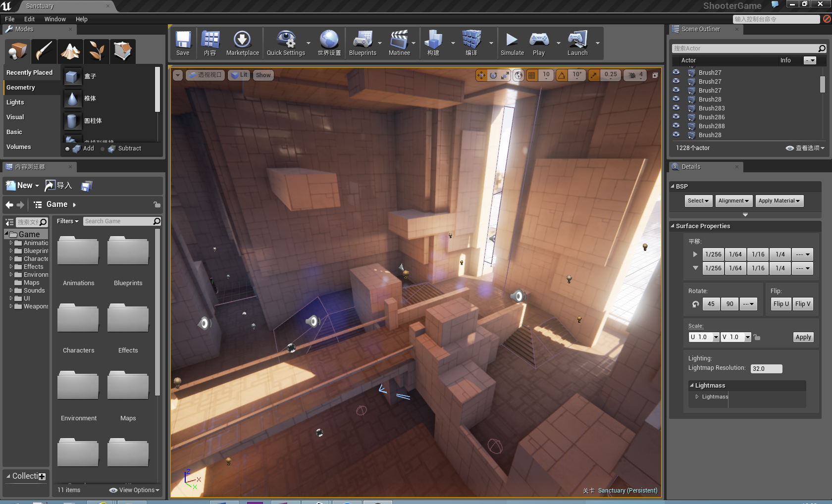Select the Add brush radio button
This screenshot has height=504, width=832.
click(x=68, y=149)
